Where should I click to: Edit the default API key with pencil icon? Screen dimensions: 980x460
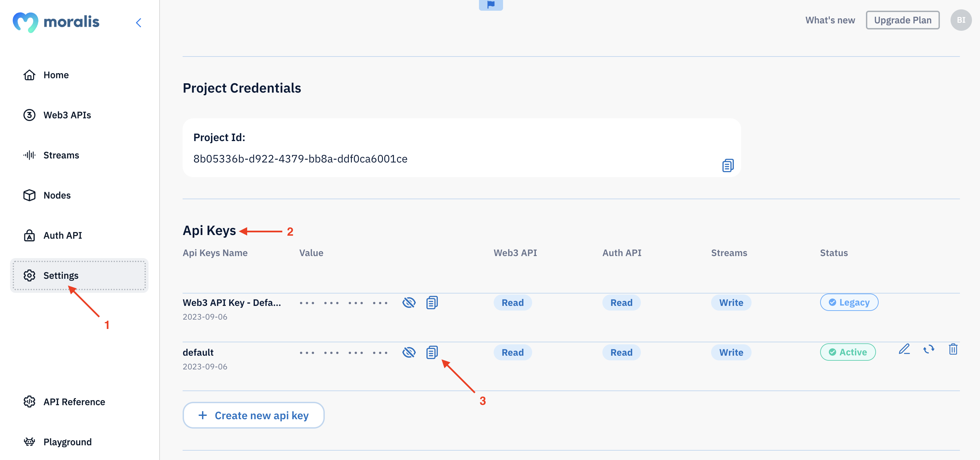(904, 349)
